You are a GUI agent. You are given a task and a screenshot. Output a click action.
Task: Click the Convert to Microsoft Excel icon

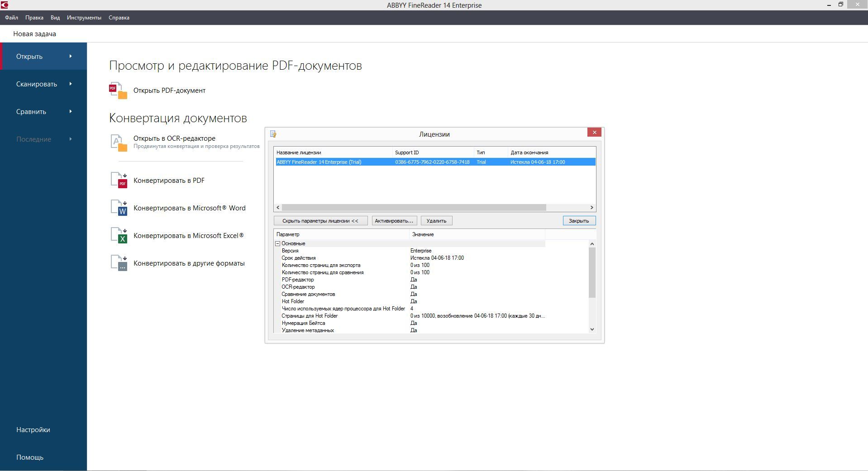[x=119, y=235]
